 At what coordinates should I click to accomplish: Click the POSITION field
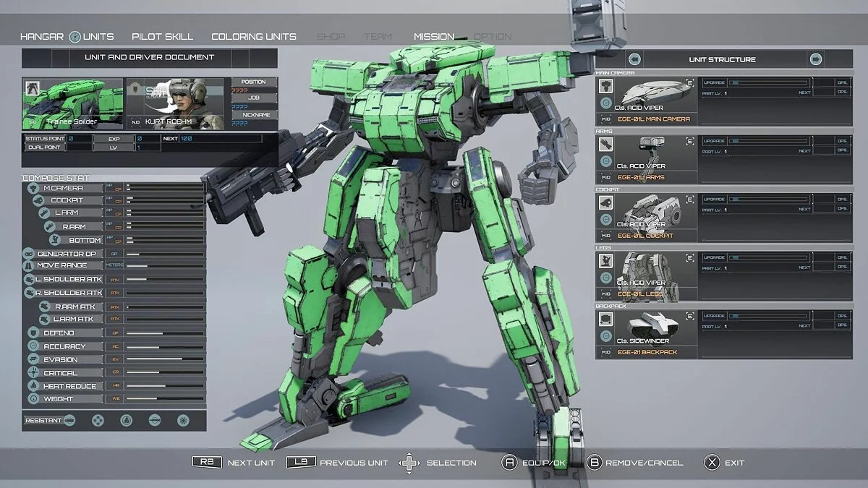pos(253,82)
